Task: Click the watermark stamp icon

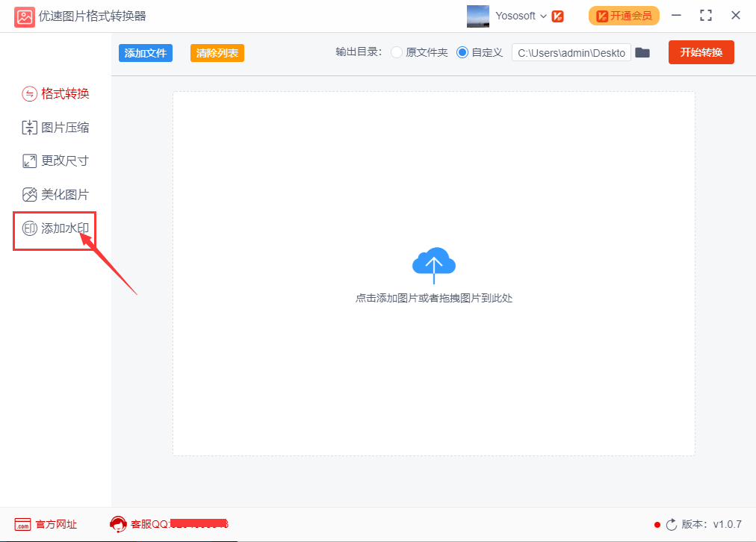Action: point(29,228)
